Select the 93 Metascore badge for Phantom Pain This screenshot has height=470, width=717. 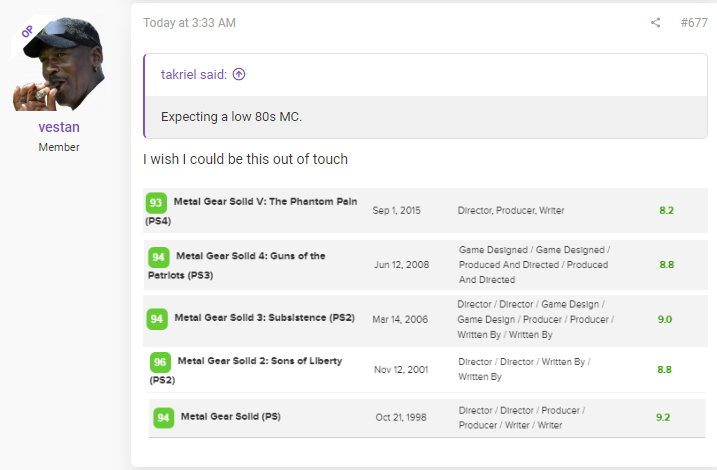[156, 203]
